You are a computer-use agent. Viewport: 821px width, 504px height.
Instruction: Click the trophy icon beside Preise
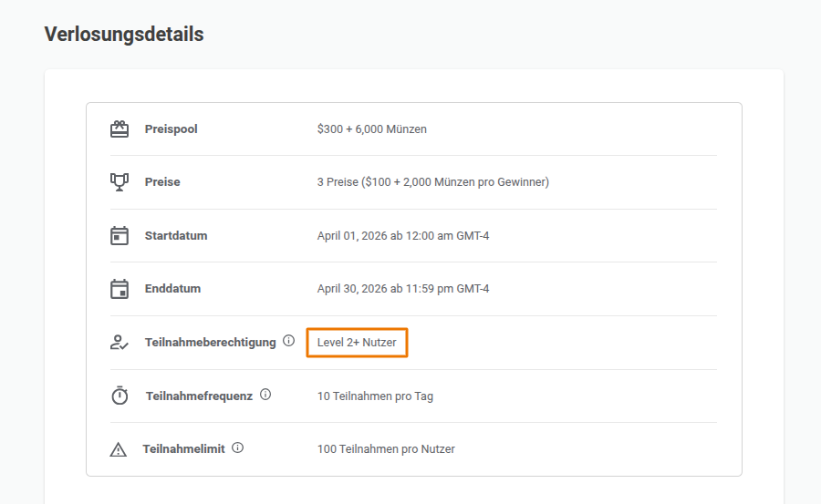point(120,182)
